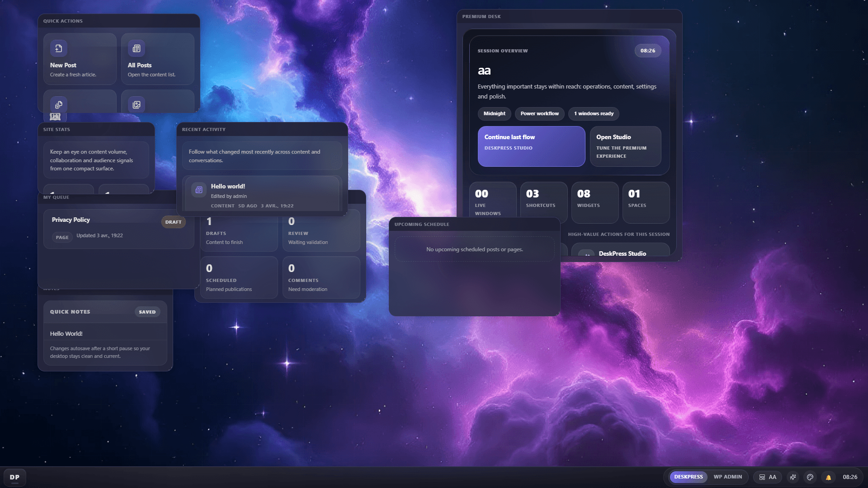Click the notification bell in the taskbar
The height and width of the screenshot is (488, 868).
[828, 477]
